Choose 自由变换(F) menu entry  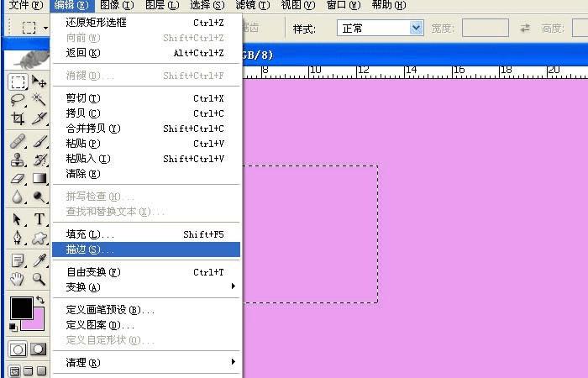[146, 272]
